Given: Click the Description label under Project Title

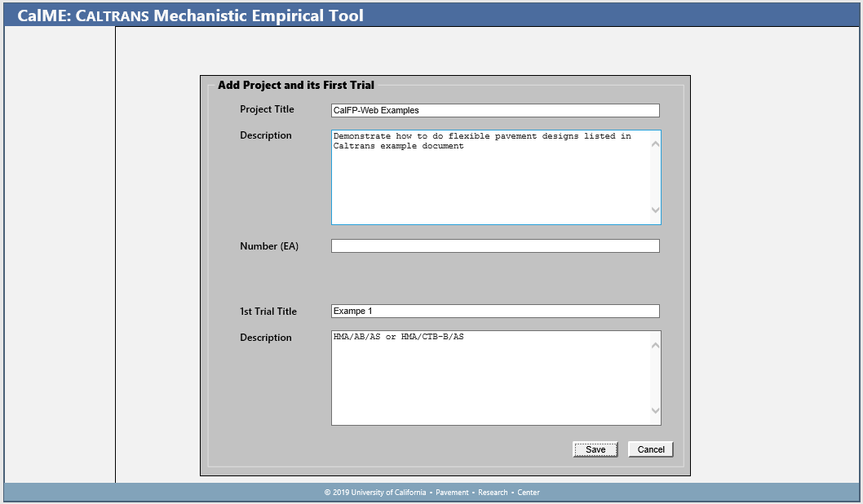Looking at the screenshot, I should 265,135.
